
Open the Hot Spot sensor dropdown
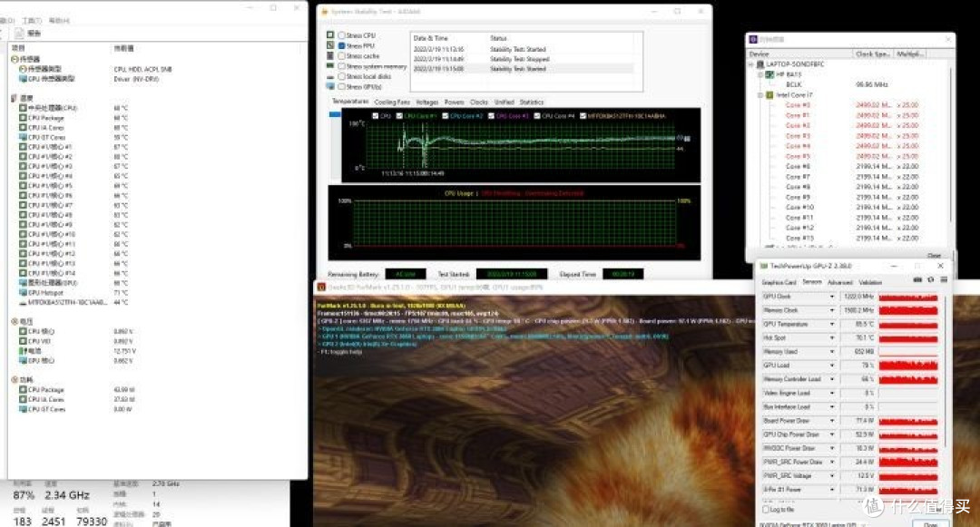tap(832, 337)
